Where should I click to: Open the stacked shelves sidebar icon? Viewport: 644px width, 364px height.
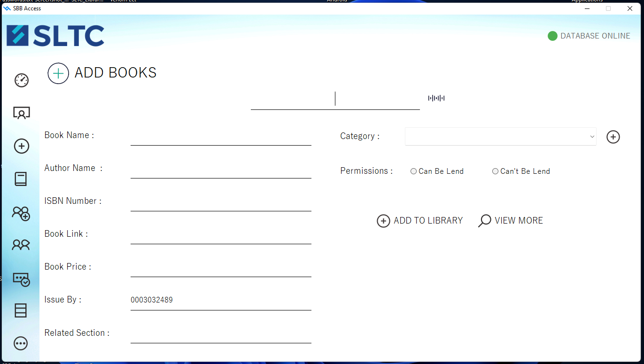[21, 310]
